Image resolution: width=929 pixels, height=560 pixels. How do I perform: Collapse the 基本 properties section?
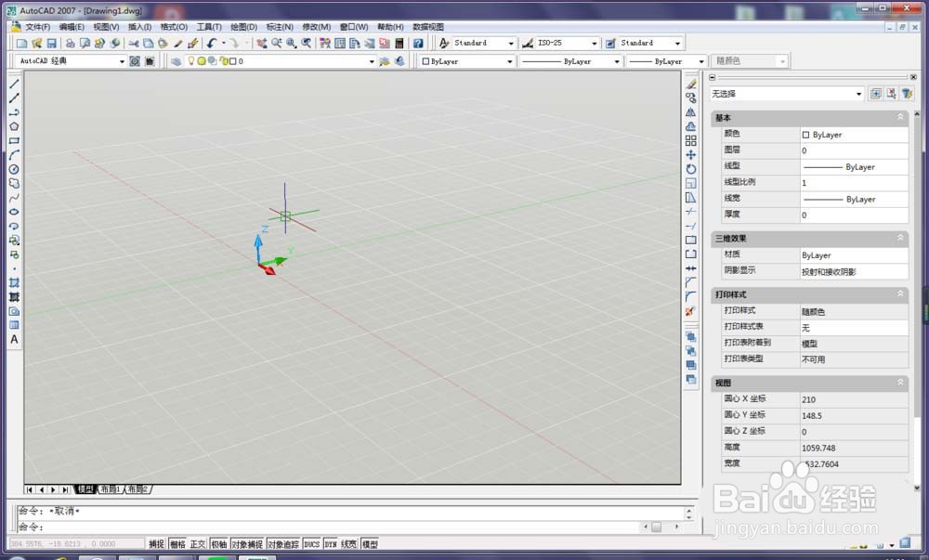click(900, 117)
